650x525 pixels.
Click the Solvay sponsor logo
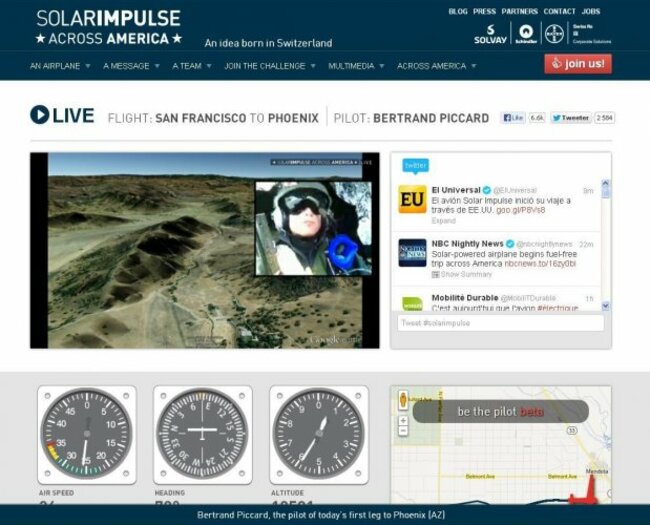[x=489, y=35]
